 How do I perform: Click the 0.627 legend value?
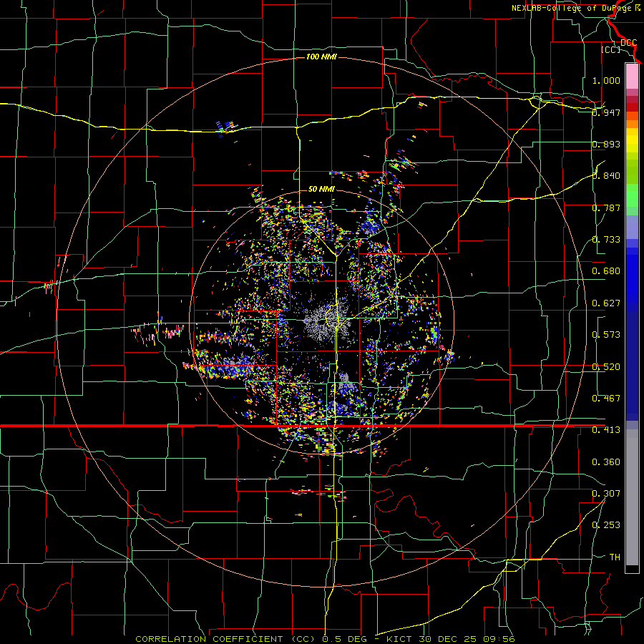coord(606,303)
